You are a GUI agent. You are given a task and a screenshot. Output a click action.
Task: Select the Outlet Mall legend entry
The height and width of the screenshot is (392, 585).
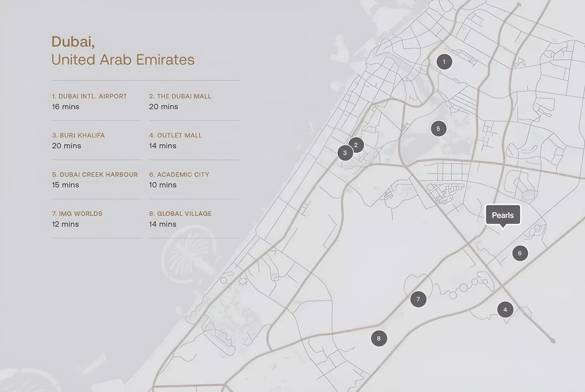176,135
